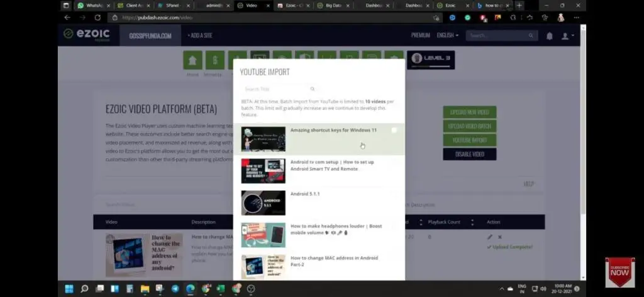Open Edge tab actions menu

pyautogui.click(x=66, y=5)
